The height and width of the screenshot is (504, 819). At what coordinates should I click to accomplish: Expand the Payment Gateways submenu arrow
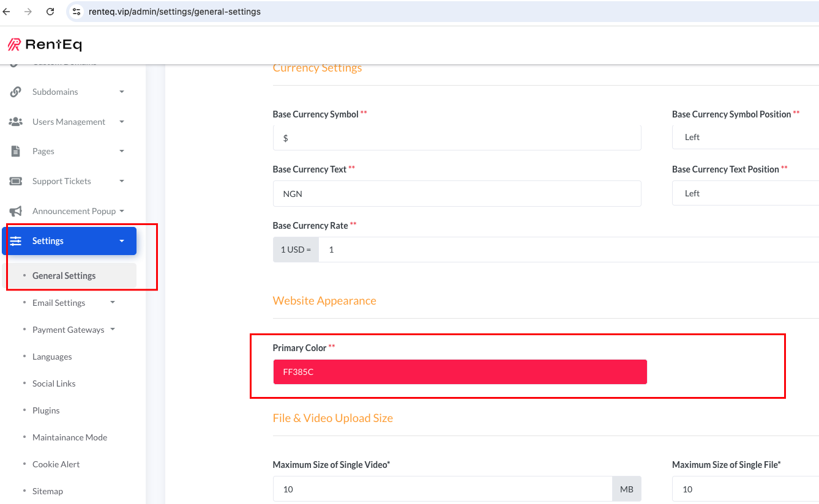point(113,329)
